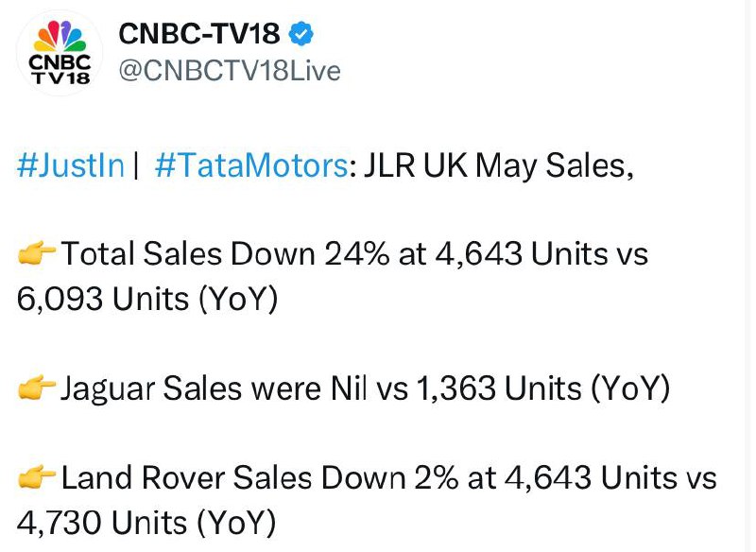Follow the #JustIn hashtag
The width and height of the screenshot is (756, 552).
pyautogui.click(x=71, y=164)
